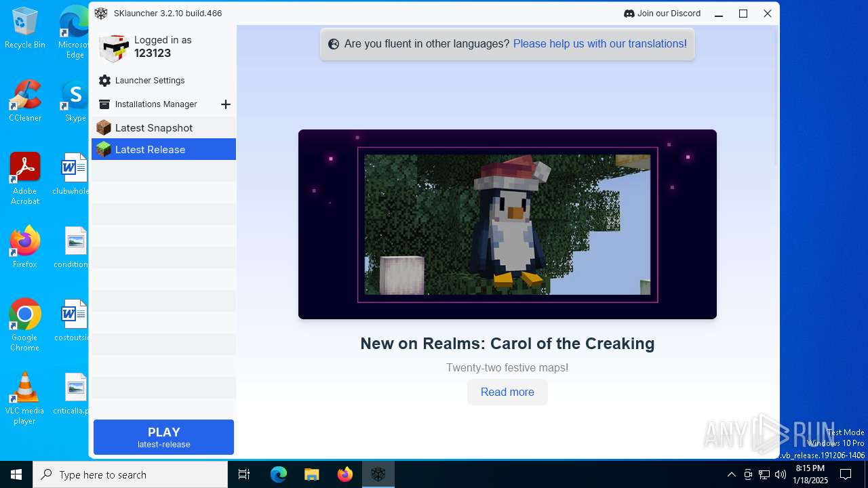Image resolution: width=868 pixels, height=488 pixels.
Task: Click the player avatar head icon
Action: pyautogui.click(x=113, y=47)
